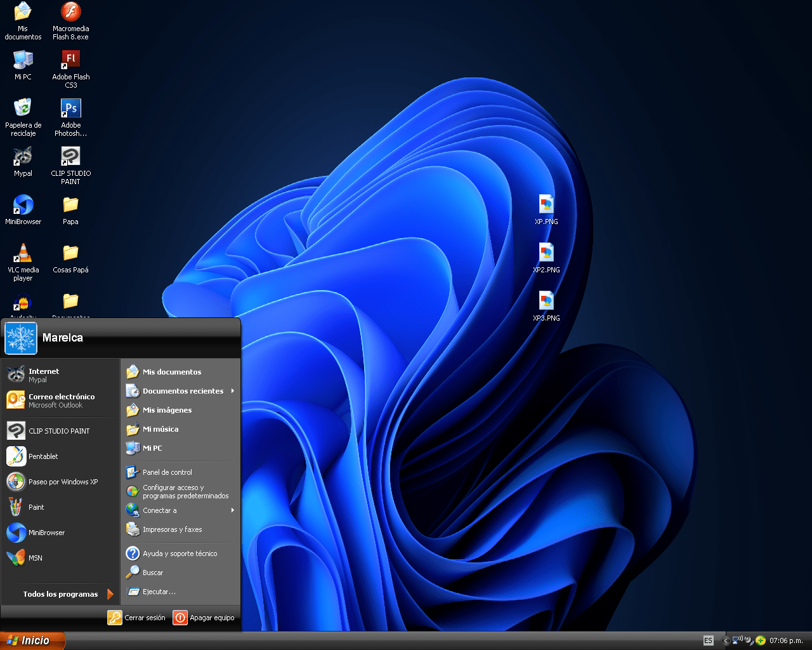This screenshot has width=812, height=650.
Task: Select the XP2.PNG file on desktop
Action: click(x=546, y=254)
